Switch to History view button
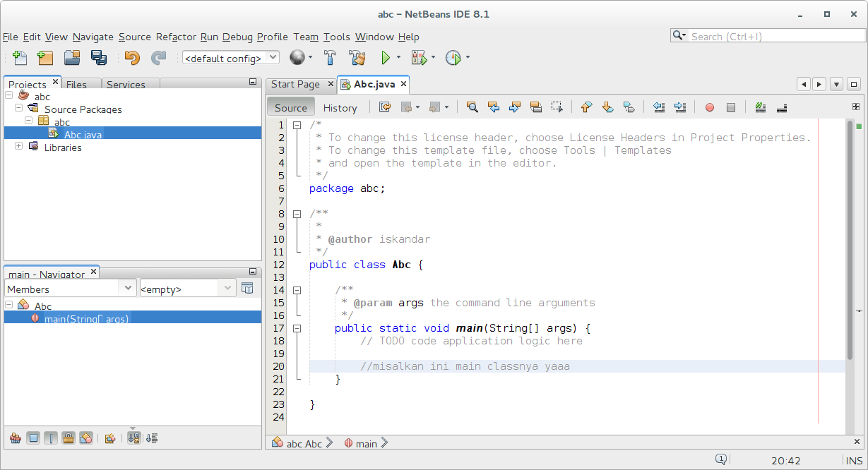868x470 pixels. (340, 108)
